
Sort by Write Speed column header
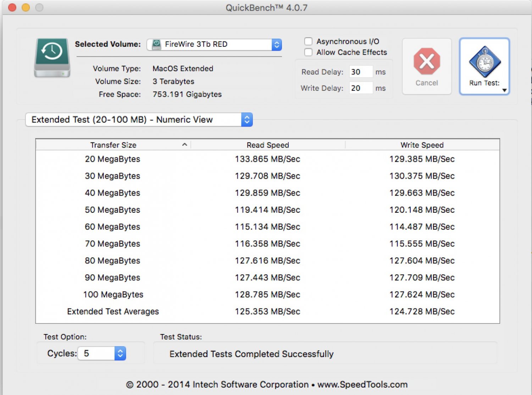click(422, 145)
